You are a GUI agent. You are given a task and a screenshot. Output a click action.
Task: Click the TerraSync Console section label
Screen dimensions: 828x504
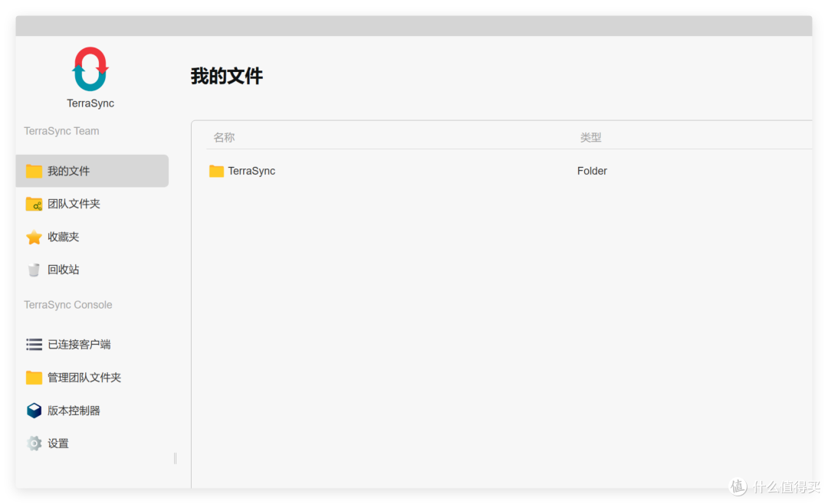coord(68,305)
